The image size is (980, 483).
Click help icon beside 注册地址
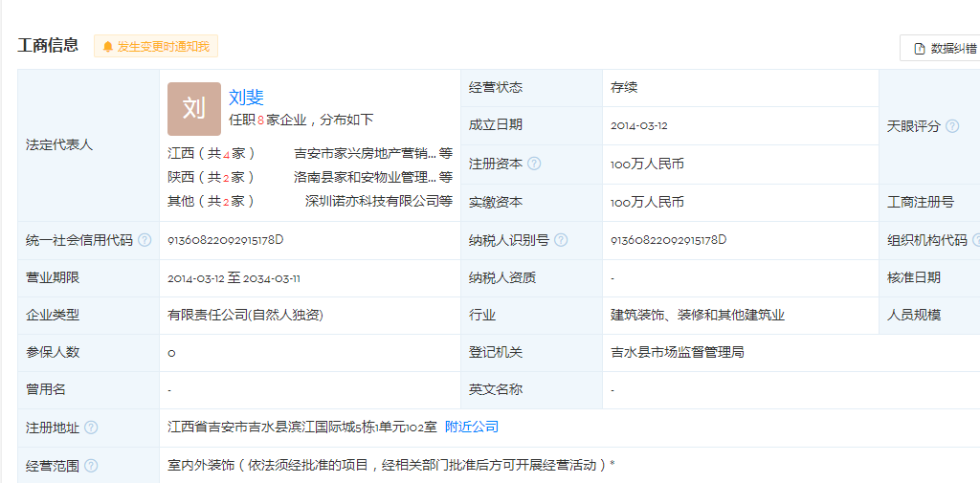(91, 428)
